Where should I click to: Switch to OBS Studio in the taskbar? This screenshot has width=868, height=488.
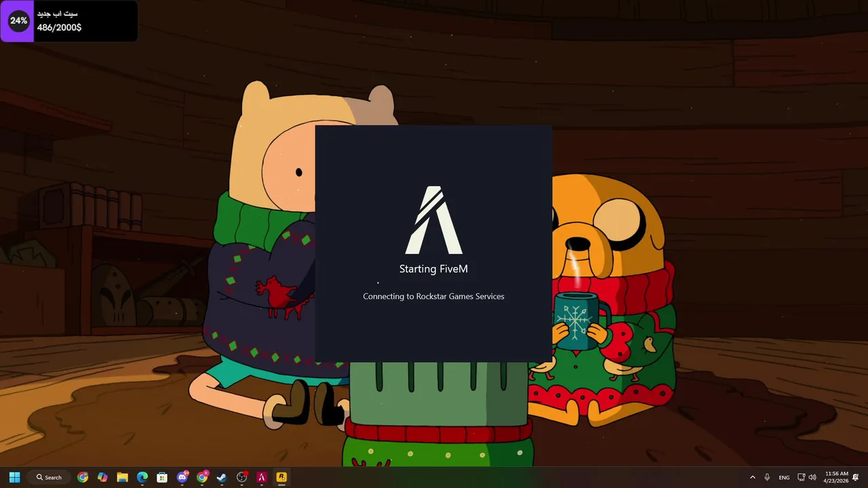point(242,477)
